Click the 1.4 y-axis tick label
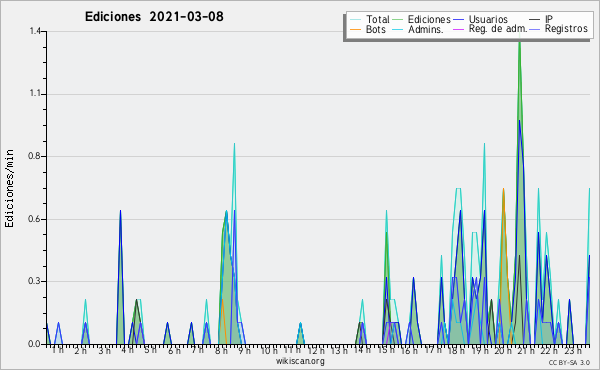Viewport: 600px width, 370px height. pos(35,31)
